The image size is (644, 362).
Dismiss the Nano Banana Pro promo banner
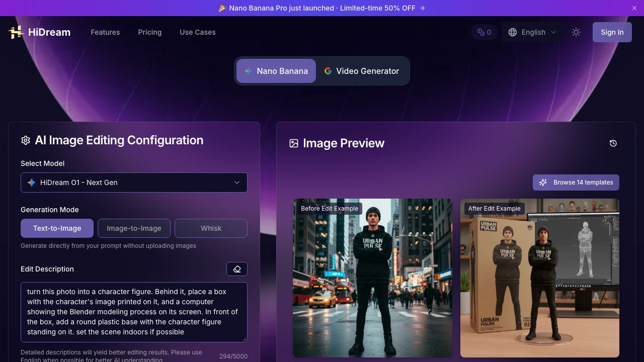point(634,8)
